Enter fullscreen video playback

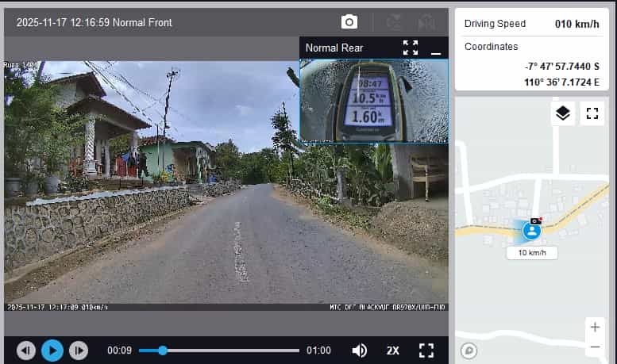point(426,350)
